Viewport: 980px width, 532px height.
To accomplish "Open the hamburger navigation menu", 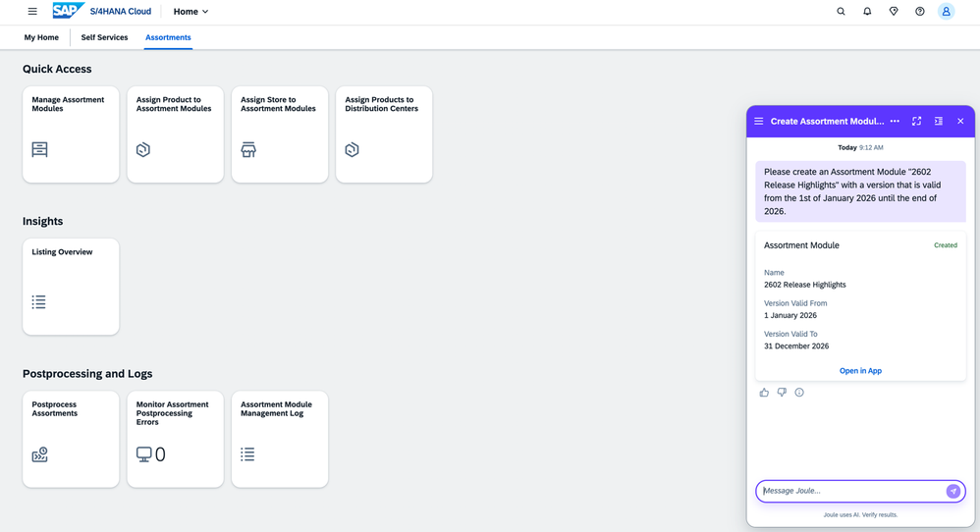I will pyautogui.click(x=32, y=12).
